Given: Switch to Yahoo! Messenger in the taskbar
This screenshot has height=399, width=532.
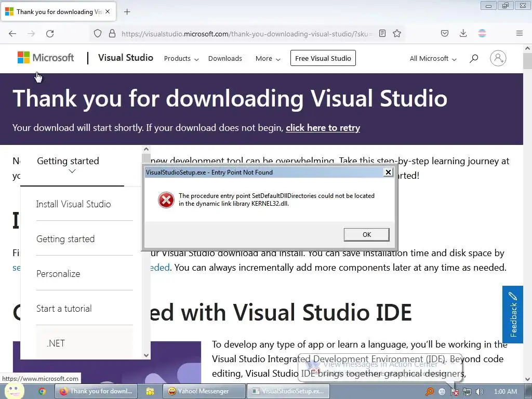Looking at the screenshot, I should tap(204, 391).
